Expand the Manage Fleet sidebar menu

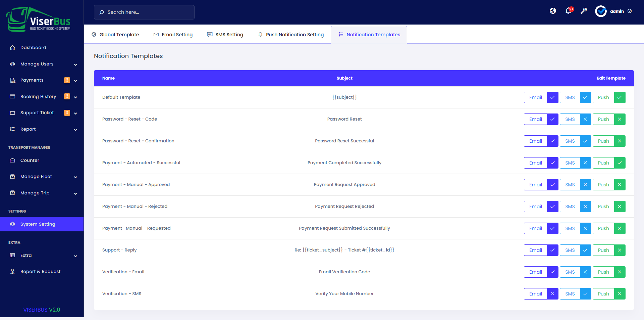36,176
